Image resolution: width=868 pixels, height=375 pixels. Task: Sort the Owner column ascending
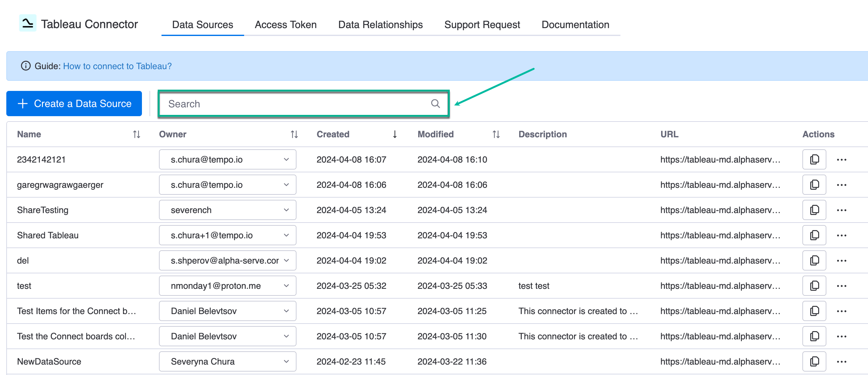click(x=294, y=134)
